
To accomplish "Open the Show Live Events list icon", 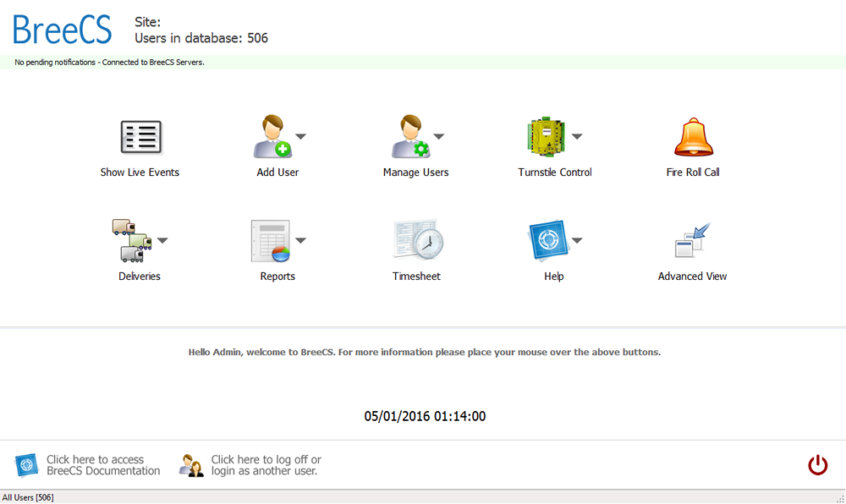I will coord(140,137).
